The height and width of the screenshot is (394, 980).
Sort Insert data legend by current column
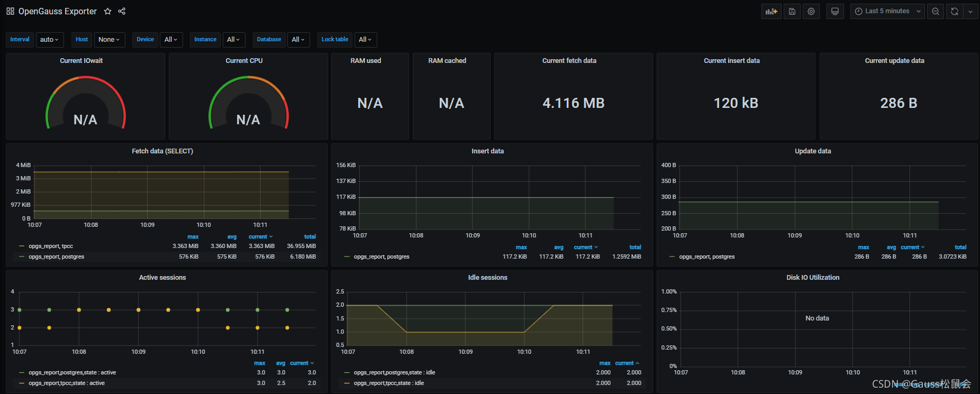[x=586, y=248]
